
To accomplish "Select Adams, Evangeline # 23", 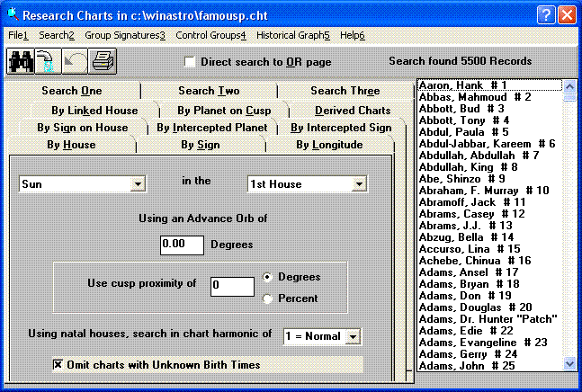I will tap(489, 343).
